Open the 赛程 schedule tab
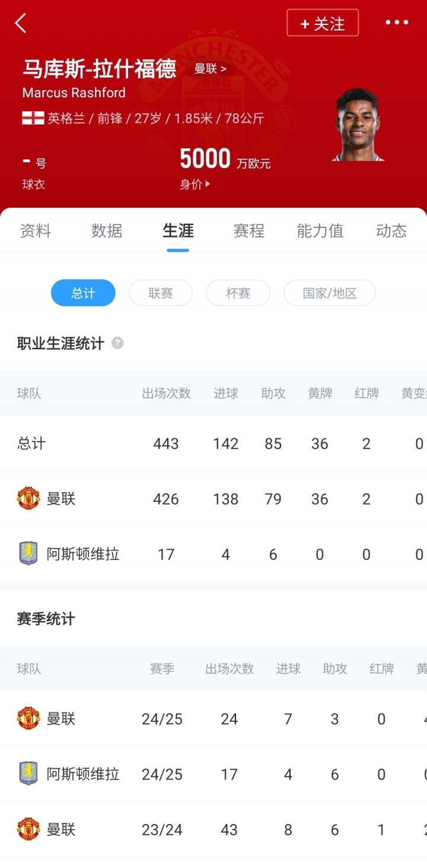This screenshot has height=868, width=427. tap(249, 231)
